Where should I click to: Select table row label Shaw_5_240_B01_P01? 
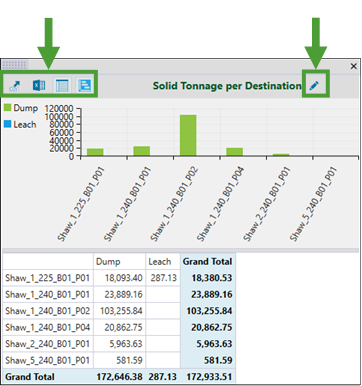tap(47, 360)
